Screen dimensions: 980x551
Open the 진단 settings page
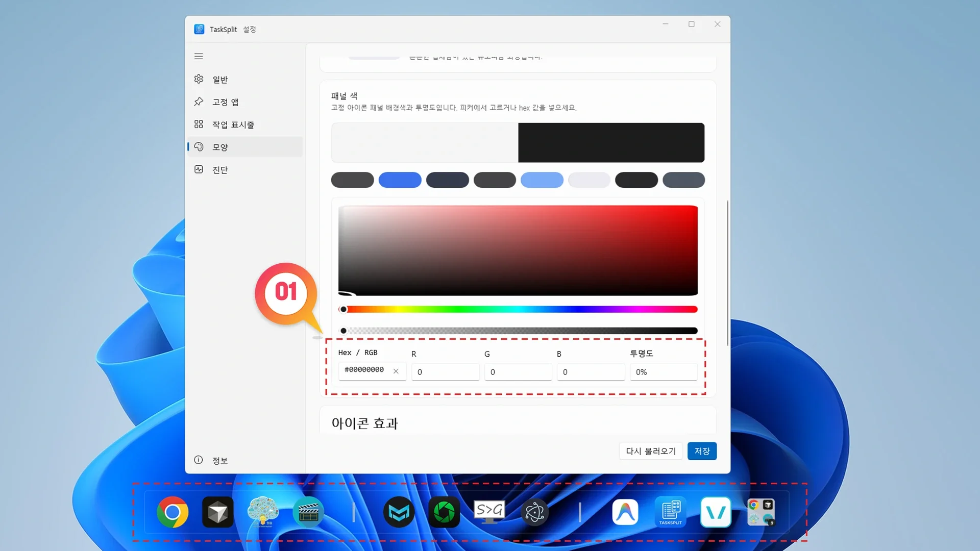[245, 169]
